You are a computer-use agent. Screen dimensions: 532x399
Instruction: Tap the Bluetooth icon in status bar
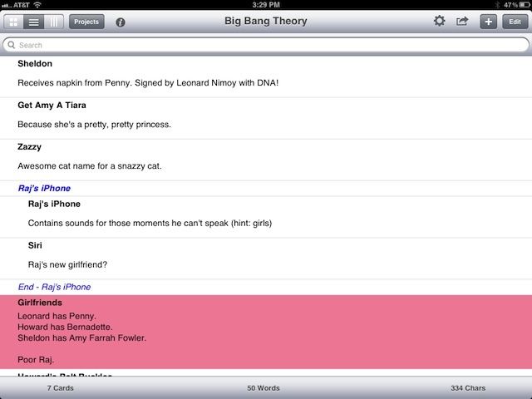[497, 5]
